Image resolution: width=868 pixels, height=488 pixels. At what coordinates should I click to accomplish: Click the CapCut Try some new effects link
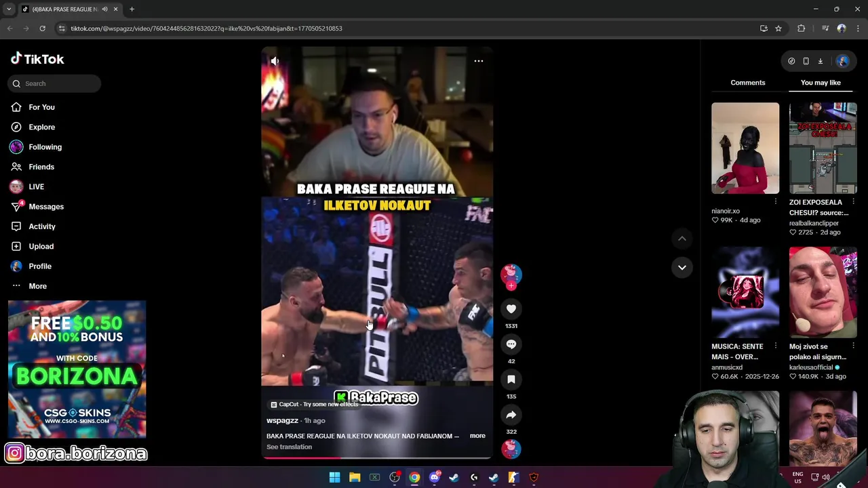click(315, 404)
